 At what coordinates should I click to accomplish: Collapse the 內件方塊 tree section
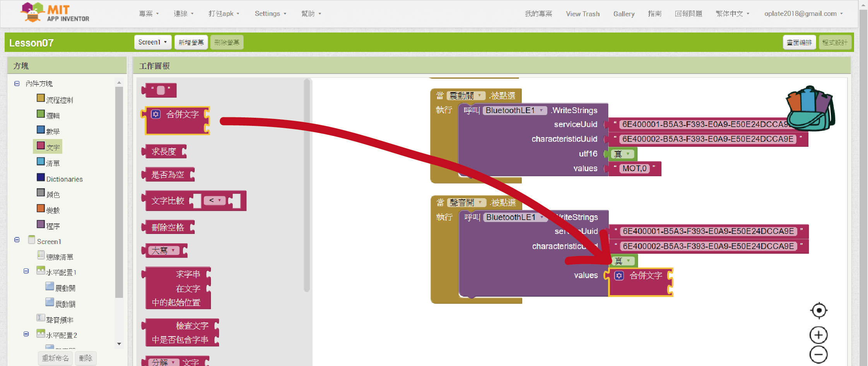(x=17, y=83)
